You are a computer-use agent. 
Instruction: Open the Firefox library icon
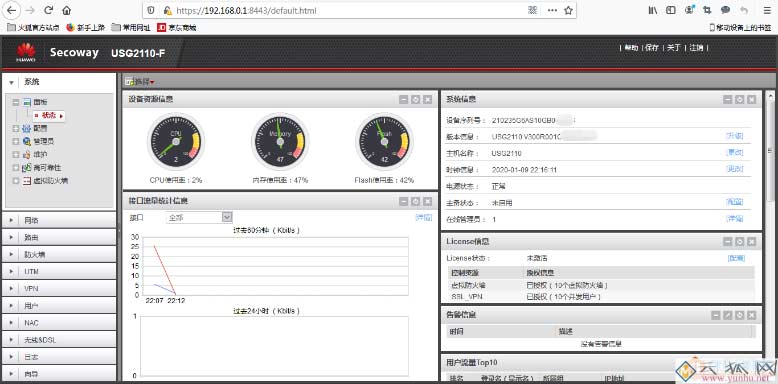(x=652, y=10)
